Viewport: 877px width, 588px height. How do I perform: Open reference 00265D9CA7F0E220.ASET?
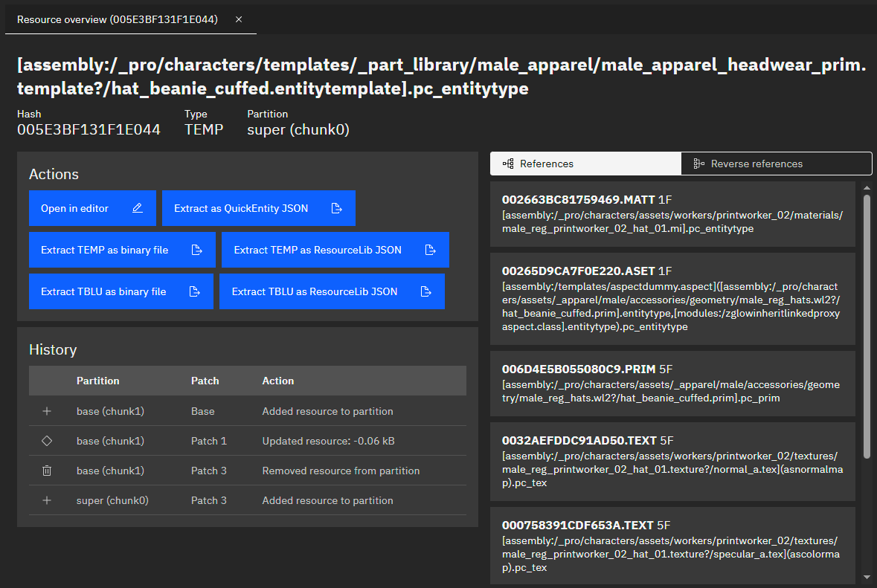(x=672, y=299)
